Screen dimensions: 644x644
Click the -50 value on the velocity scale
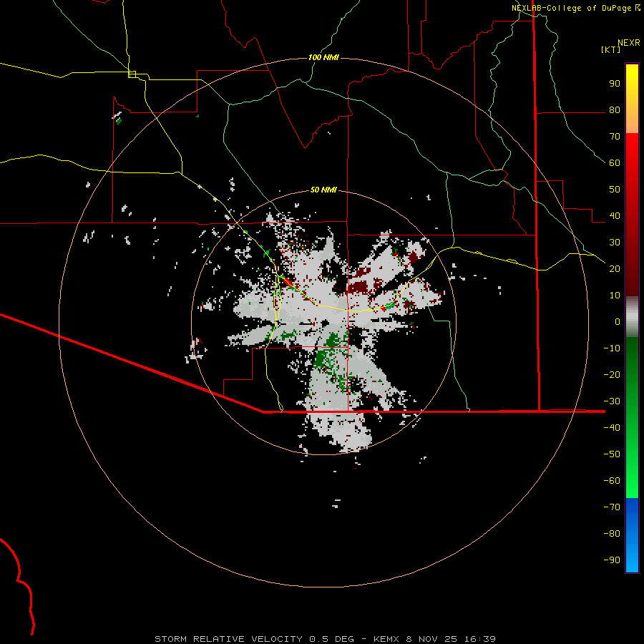[x=612, y=454]
